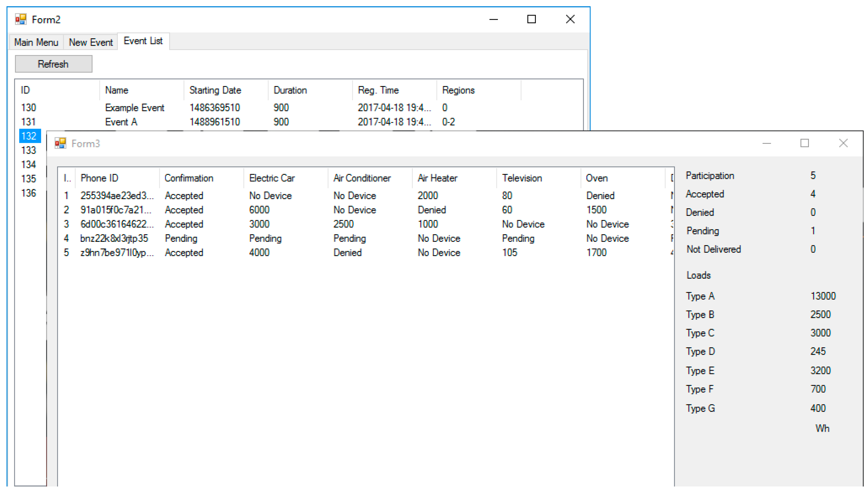Image resolution: width=868 pixels, height=494 pixels.
Task: Select phone row bnz22k8xd3rjtp35
Action: [114, 239]
